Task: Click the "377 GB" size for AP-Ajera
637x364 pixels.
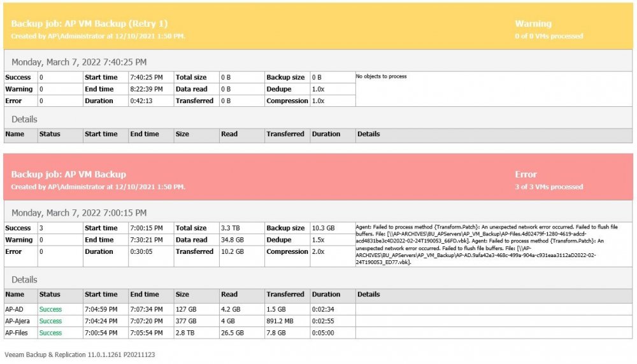Action: 186,321
